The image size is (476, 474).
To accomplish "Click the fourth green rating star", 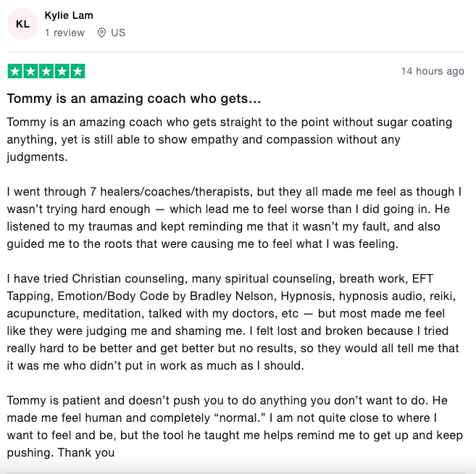I will (x=62, y=71).
